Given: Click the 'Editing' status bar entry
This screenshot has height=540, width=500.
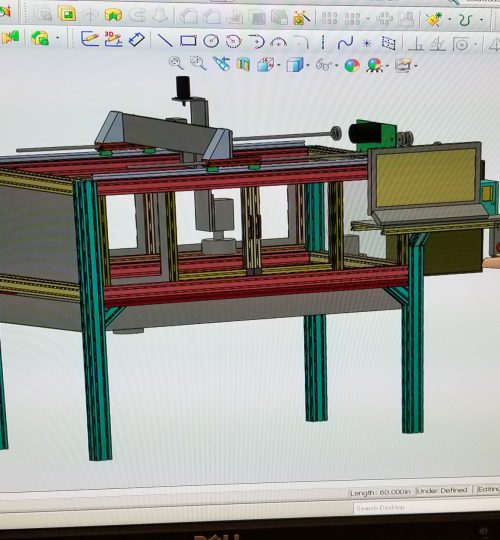Looking at the screenshot, I should [x=488, y=489].
